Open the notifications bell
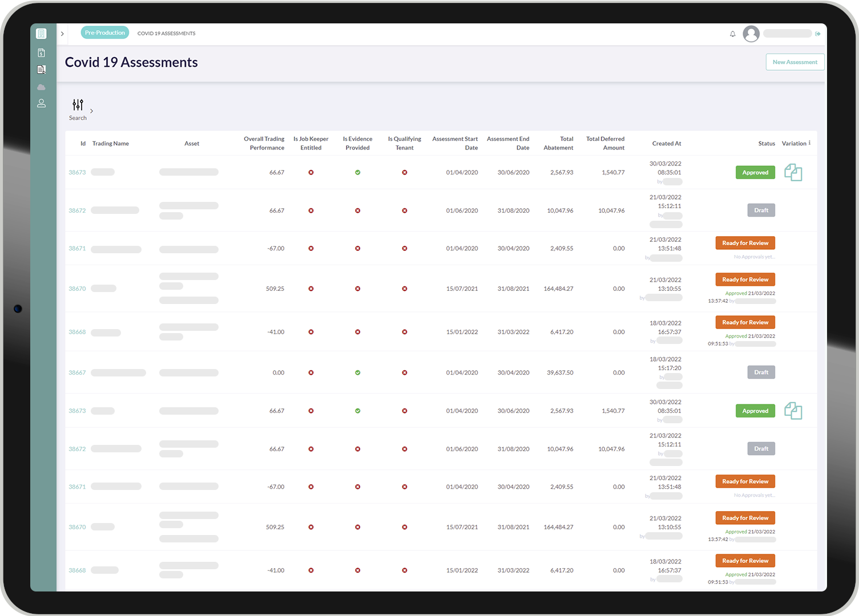 (732, 34)
